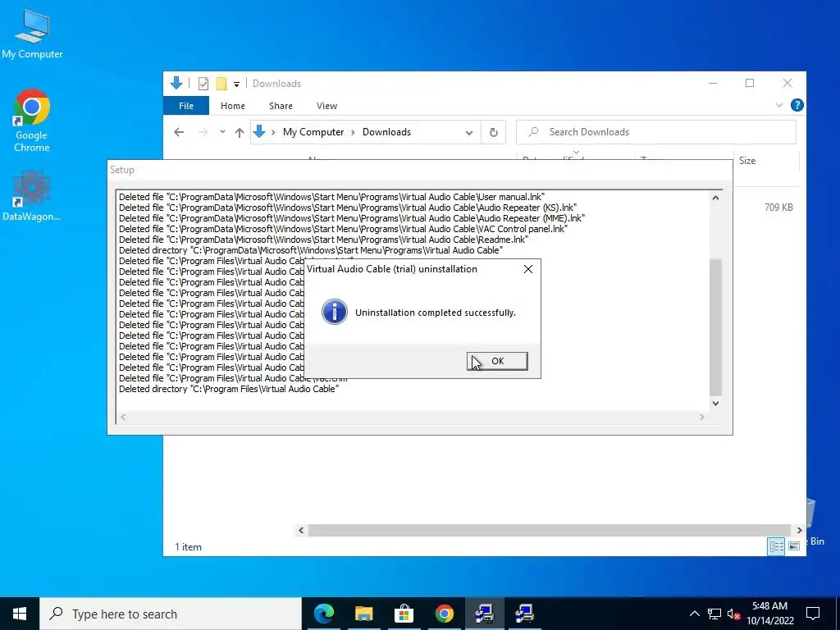Expand the Explorer ribbon chevron
This screenshot has height=630, width=840.
[779, 106]
